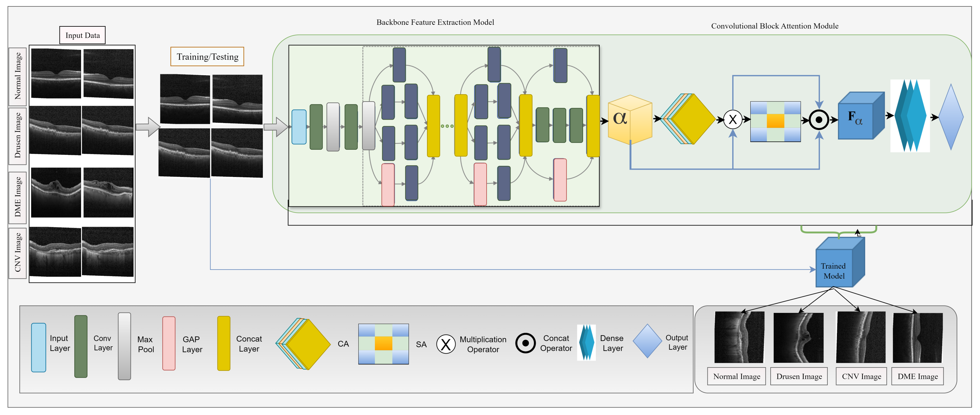Click the light blue input layer block in backbone
980x415 pixels.
299,127
